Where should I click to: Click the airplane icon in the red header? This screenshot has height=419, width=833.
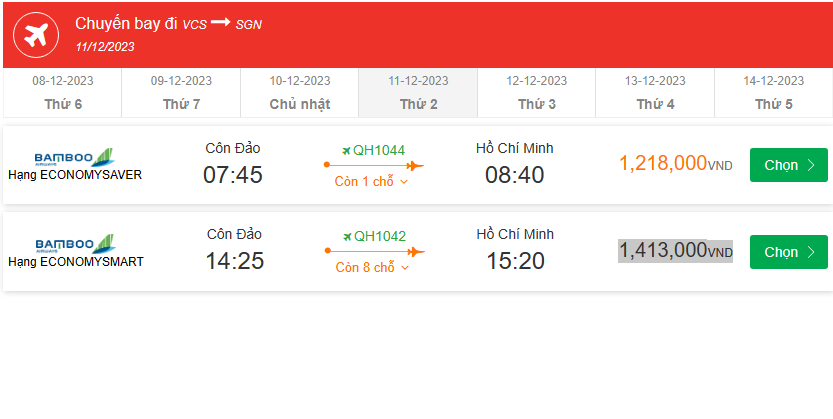point(36,35)
